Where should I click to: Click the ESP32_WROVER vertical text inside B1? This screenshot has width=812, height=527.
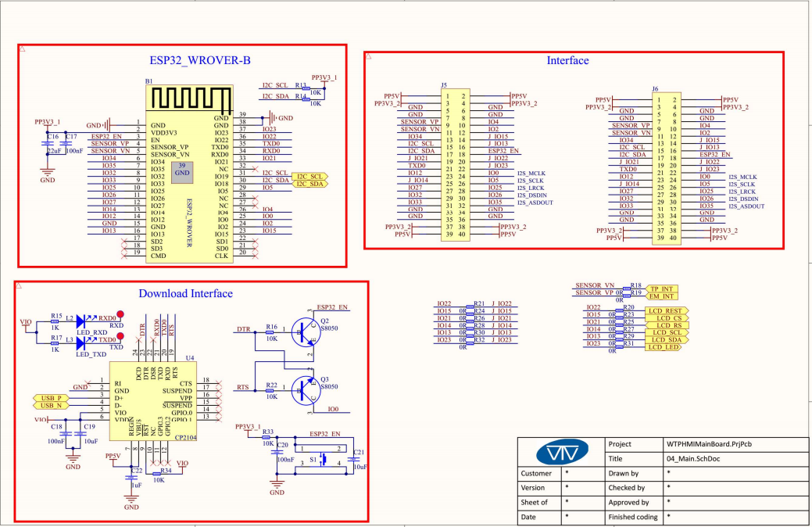189,223
